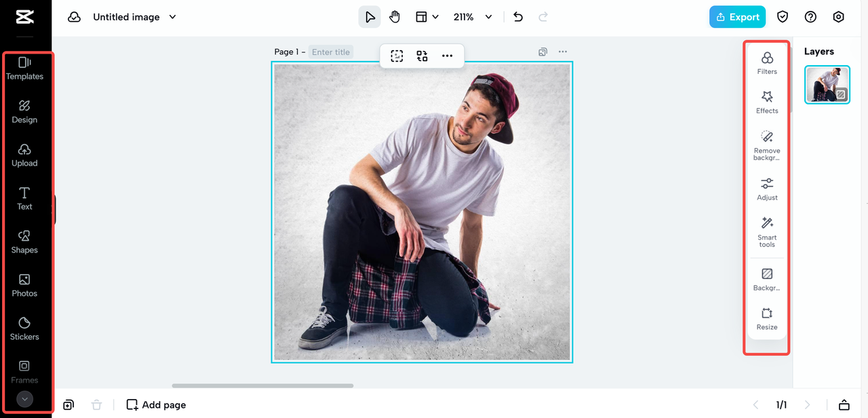Open the Photos panel
This screenshot has width=868, height=418.
coord(24,286)
